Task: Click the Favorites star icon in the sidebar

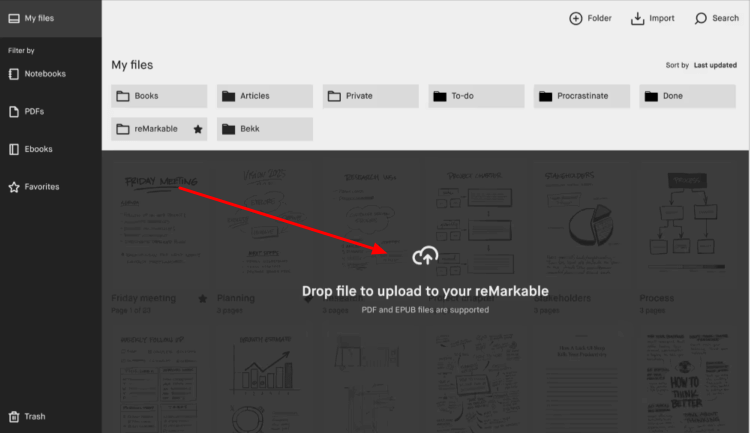Action: 14,187
